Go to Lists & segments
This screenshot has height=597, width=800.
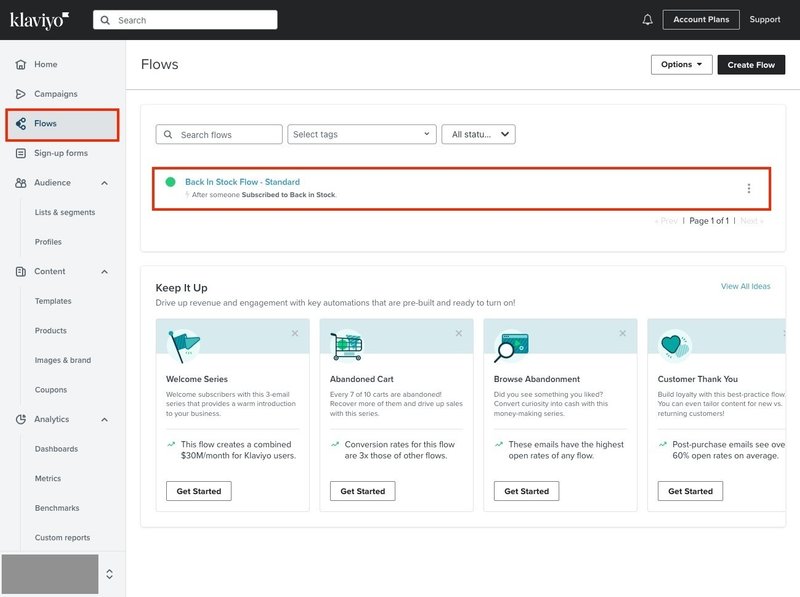(65, 212)
